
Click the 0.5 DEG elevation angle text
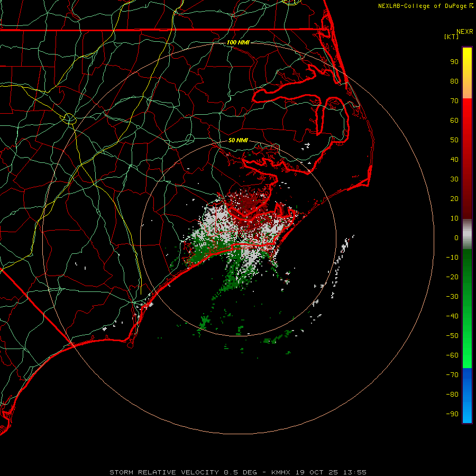[241, 472]
